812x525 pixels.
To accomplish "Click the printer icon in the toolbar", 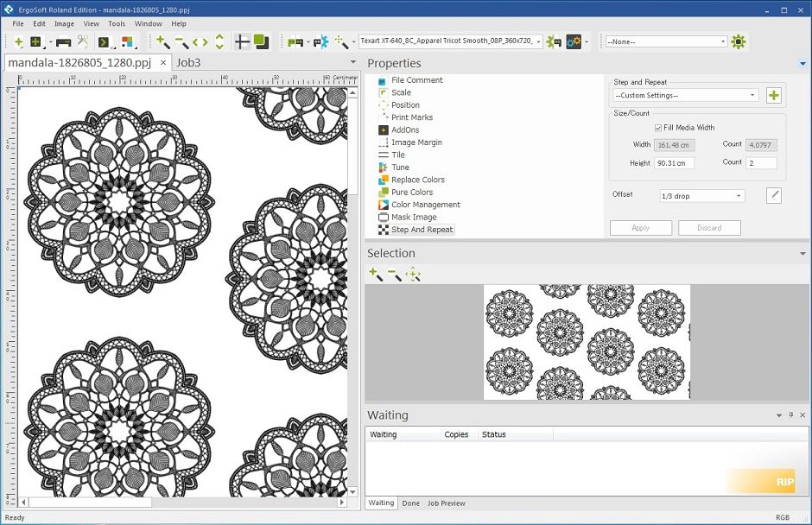I will (x=63, y=42).
